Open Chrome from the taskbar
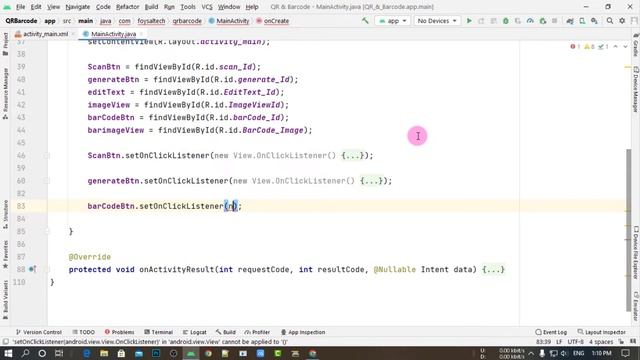This screenshot has width=640, height=360. 208,353
